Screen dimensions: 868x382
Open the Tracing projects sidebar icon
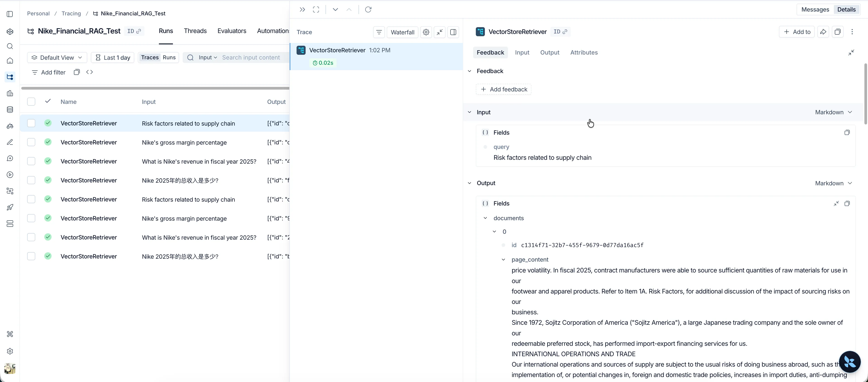click(10, 77)
